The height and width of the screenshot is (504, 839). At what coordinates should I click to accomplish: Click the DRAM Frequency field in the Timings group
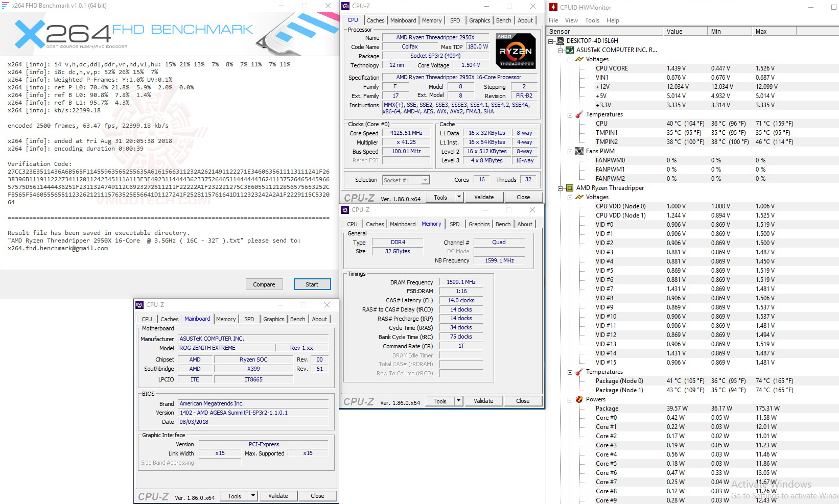pos(461,282)
